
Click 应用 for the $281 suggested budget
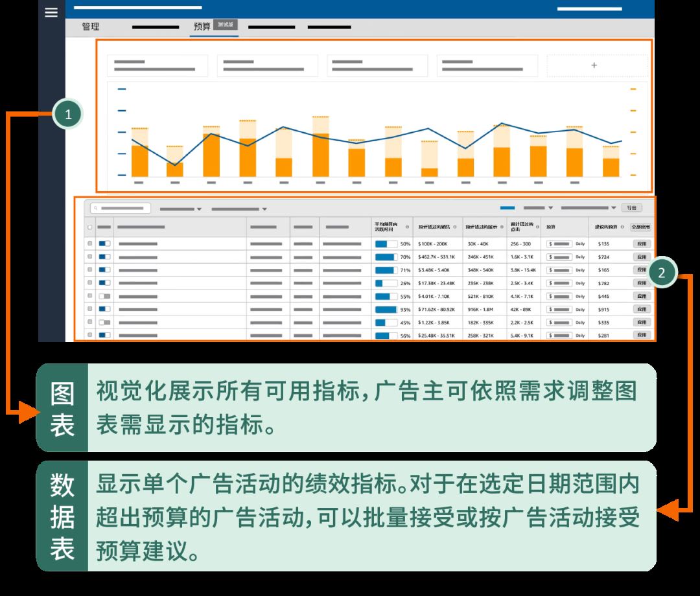642,335
